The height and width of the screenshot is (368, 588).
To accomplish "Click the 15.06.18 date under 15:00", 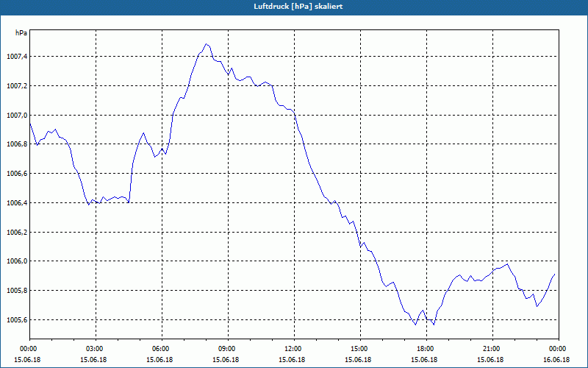I will tap(358, 360).
